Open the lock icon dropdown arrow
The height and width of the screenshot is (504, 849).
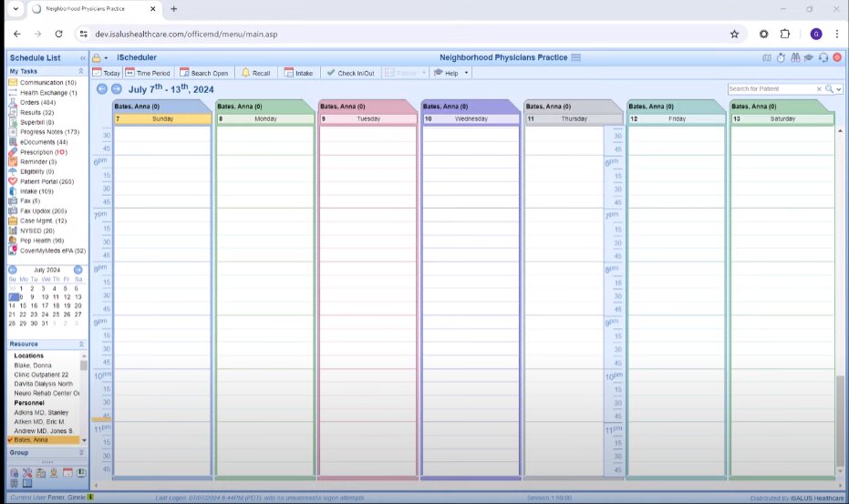pos(106,58)
